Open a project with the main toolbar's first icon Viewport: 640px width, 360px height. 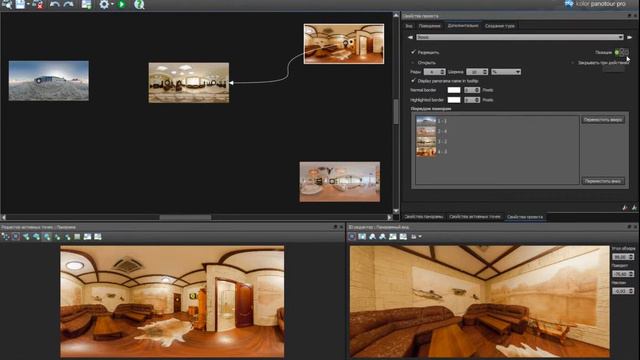[x=7, y=4]
